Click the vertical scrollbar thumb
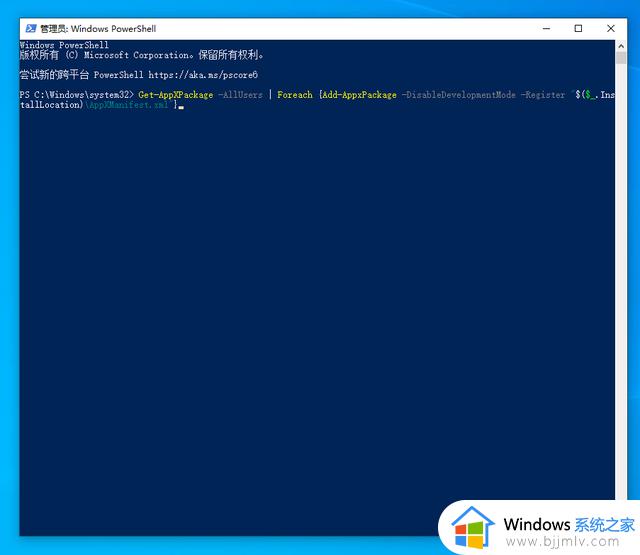The width and height of the screenshot is (640, 555). pyautogui.click(x=621, y=58)
